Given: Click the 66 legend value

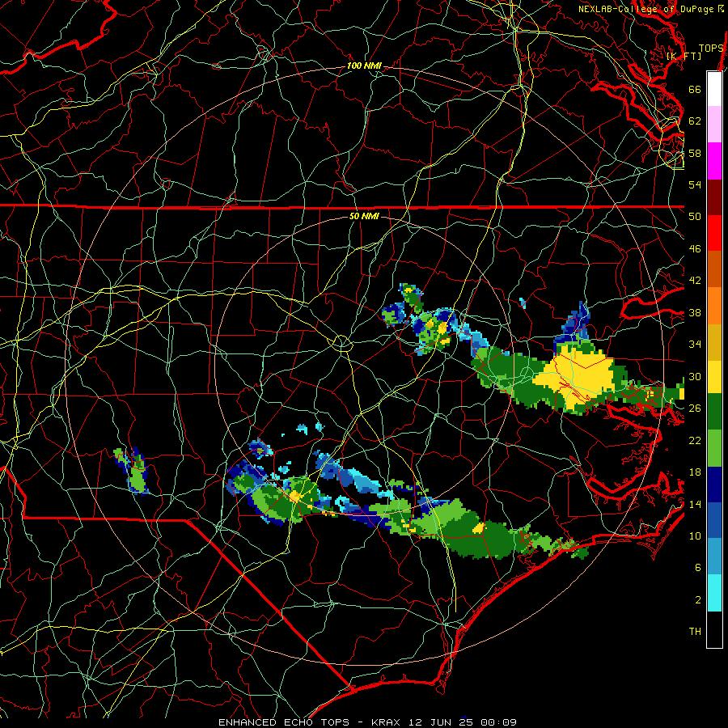Looking at the screenshot, I should tap(695, 89).
